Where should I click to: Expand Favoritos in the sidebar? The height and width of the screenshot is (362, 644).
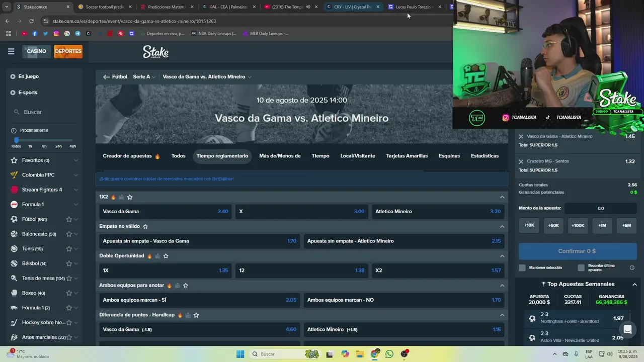click(x=76, y=160)
